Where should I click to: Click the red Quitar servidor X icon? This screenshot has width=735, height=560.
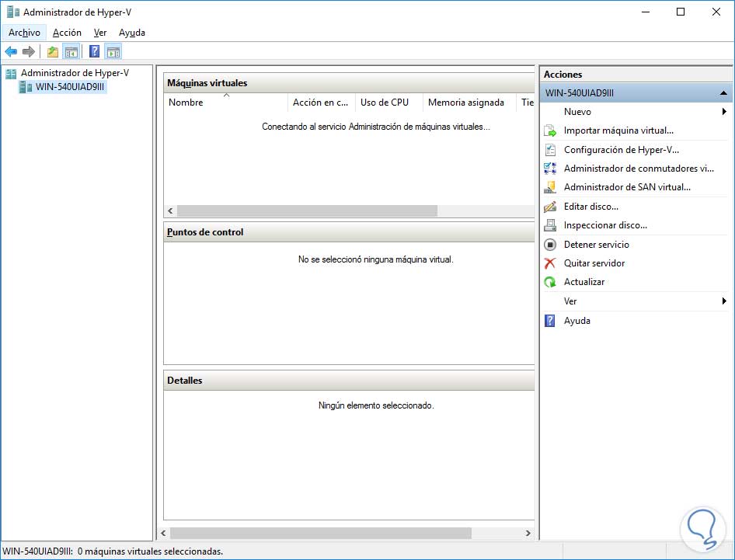(550, 263)
